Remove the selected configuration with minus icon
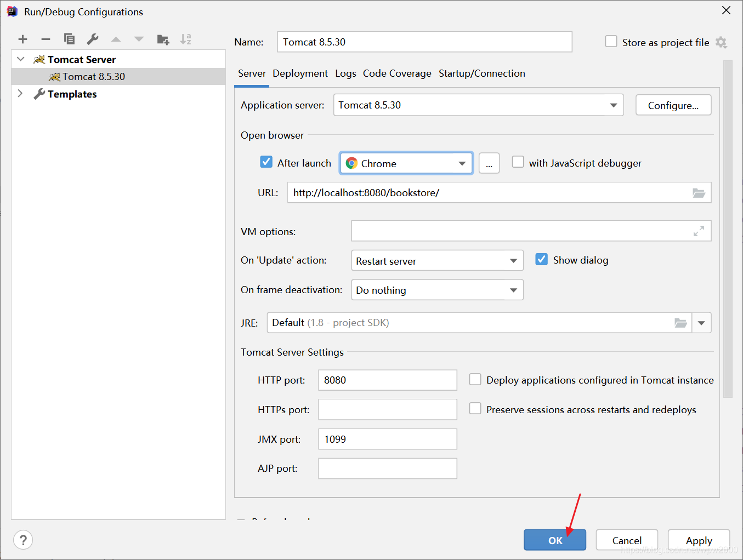This screenshot has width=743, height=560. (46, 39)
